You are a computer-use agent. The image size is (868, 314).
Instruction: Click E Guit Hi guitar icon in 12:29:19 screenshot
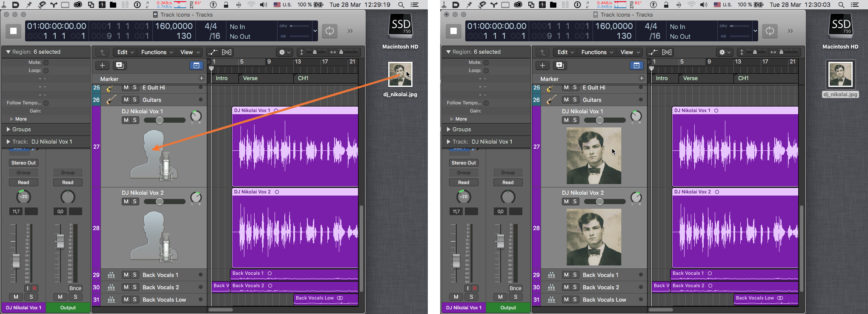(x=110, y=88)
